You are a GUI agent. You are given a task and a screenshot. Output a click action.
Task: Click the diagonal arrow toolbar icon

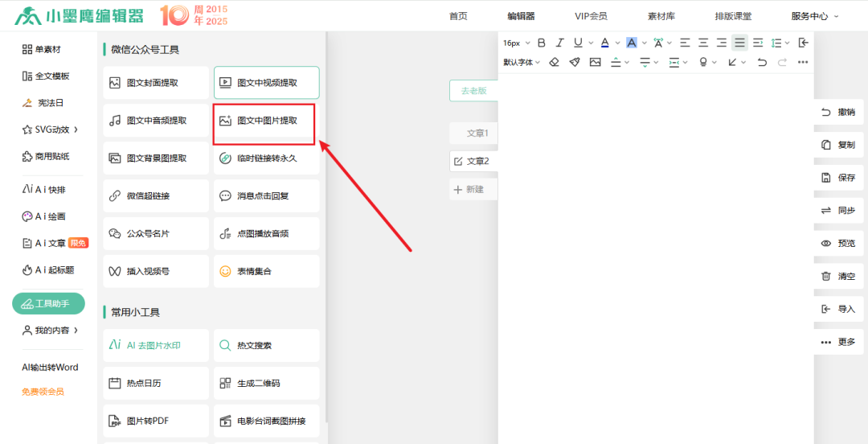[733, 62]
